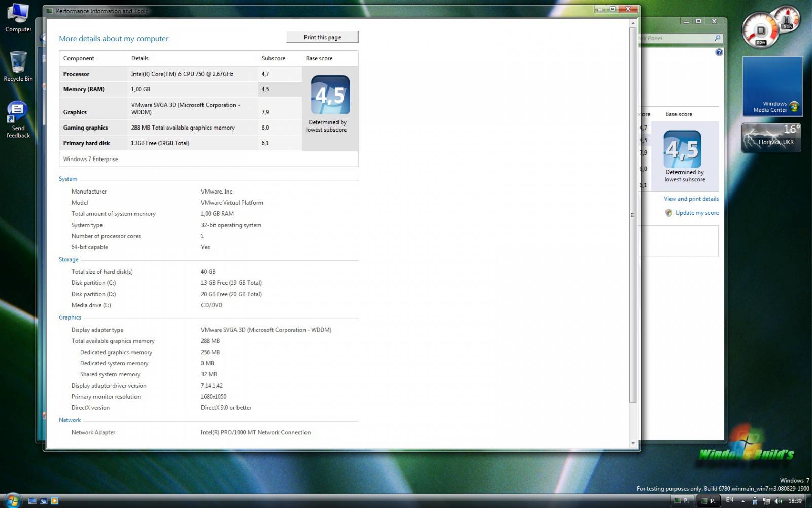Switch to the second 'P.' taskbar button
The height and width of the screenshot is (508, 812).
coord(707,501)
